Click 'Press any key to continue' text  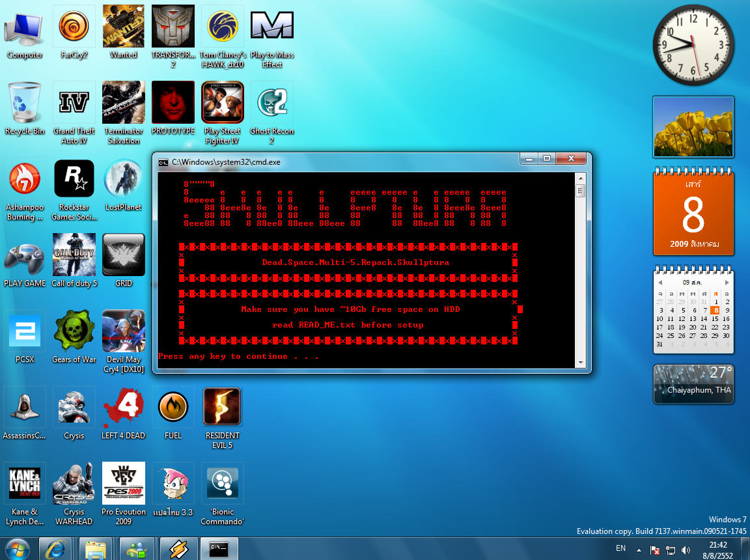tap(238, 356)
